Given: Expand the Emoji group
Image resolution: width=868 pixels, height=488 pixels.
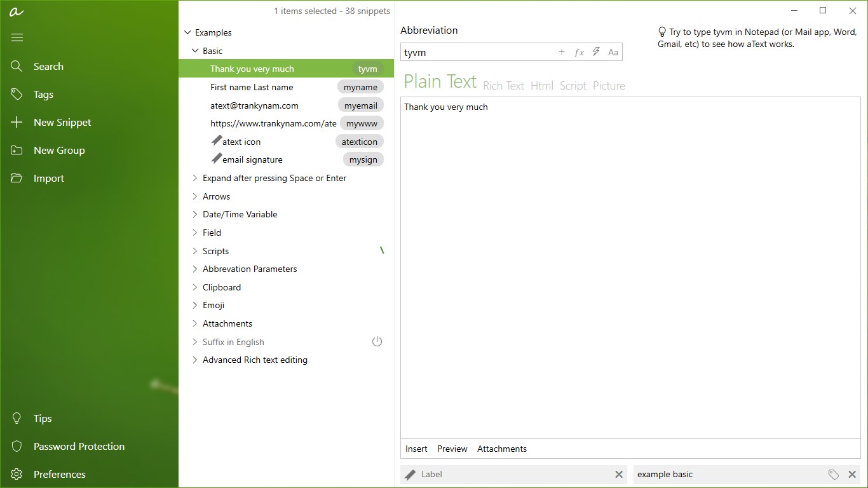Looking at the screenshot, I should tap(194, 305).
